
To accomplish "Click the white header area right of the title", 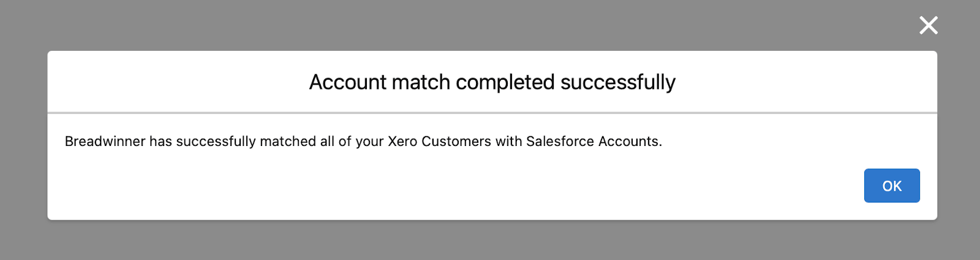I will click(802, 82).
